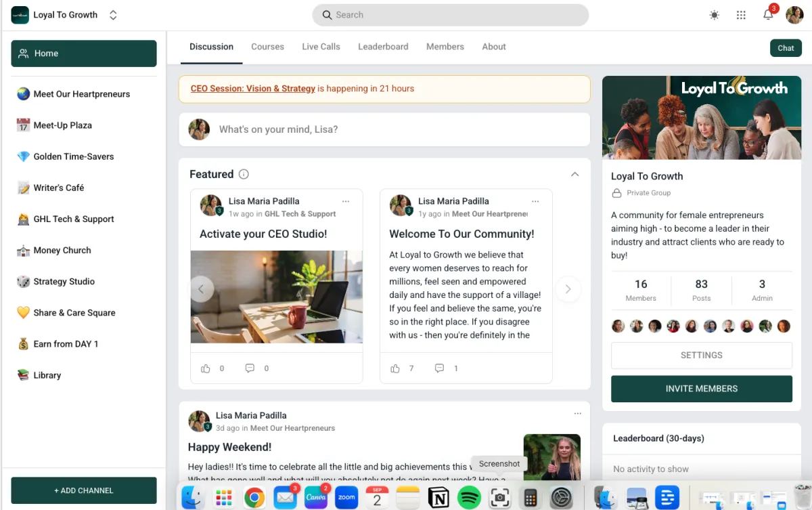Screen dimensions: 812x510
Task: Open Canva in the dock
Action: click(x=316, y=498)
